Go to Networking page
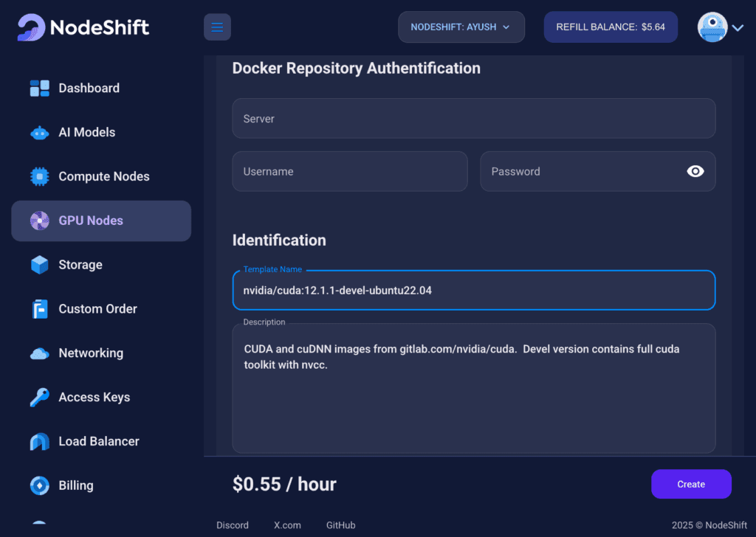Screen dimensions: 756x537 click(x=101, y=353)
